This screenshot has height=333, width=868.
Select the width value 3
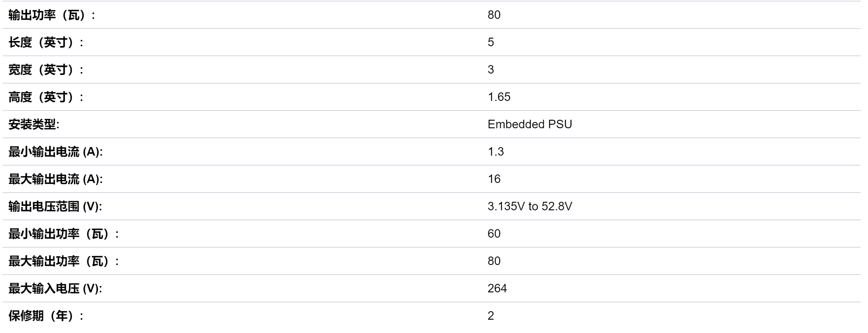491,69
